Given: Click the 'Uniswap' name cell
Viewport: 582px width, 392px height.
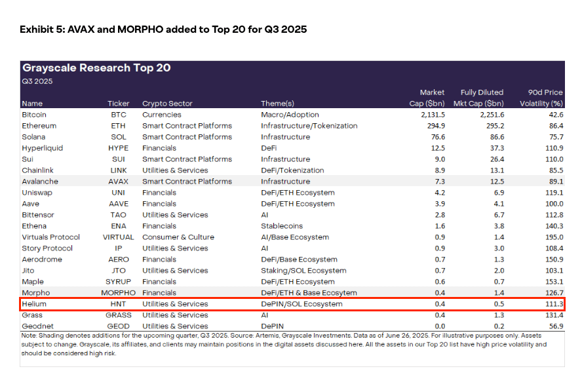Looking at the screenshot, I should [x=37, y=193].
